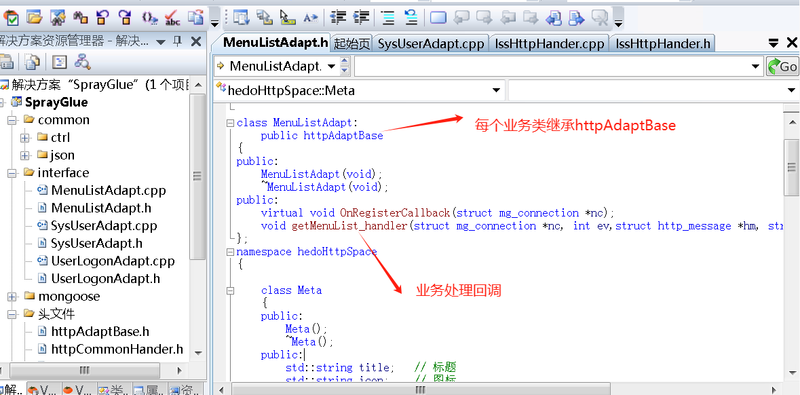Switch to the IssHttpHander.cpp tab
Image resolution: width=800 pixels, height=395 pixels.
tap(549, 44)
